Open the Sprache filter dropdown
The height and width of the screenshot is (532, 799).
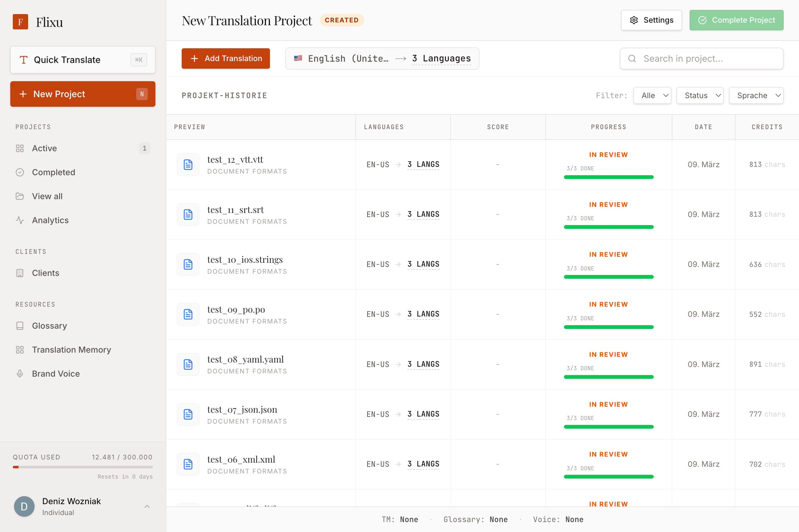click(x=755, y=96)
